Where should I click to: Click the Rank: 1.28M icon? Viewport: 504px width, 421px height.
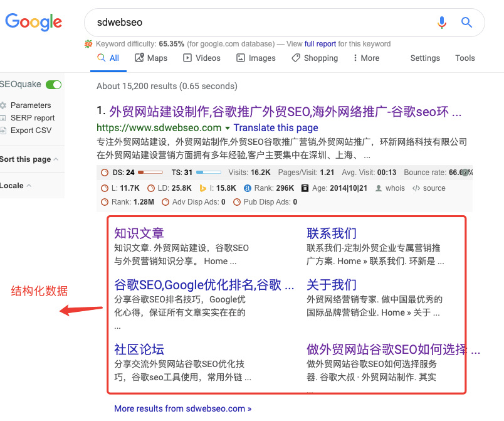(105, 202)
